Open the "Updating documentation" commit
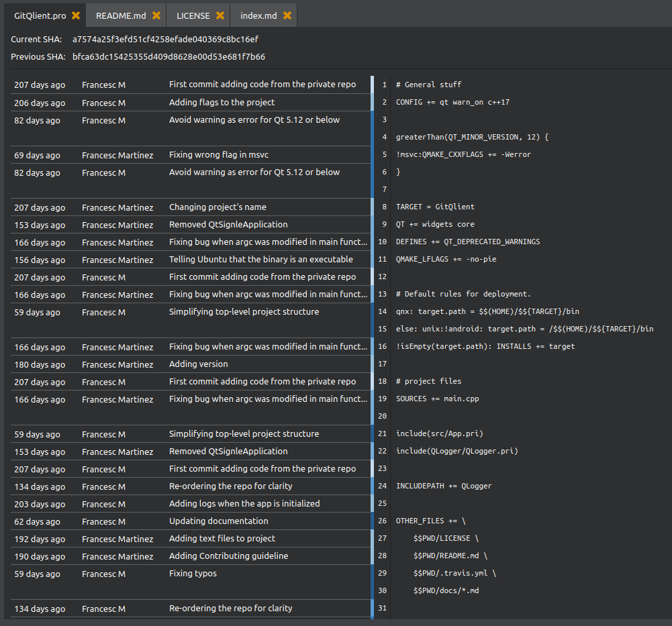The height and width of the screenshot is (626, 672). click(218, 521)
